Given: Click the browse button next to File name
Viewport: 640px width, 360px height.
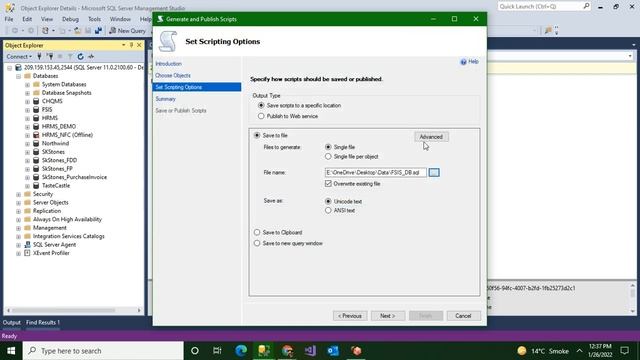Looking at the screenshot, I should point(434,173).
